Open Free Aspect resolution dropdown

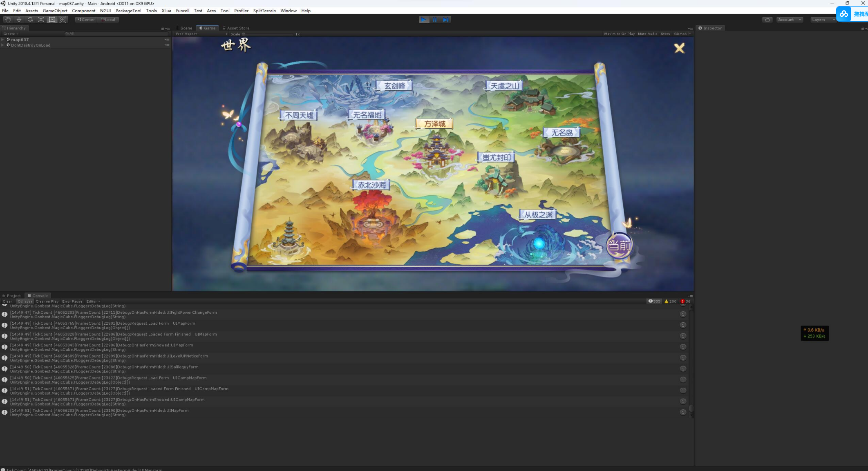pyautogui.click(x=186, y=34)
